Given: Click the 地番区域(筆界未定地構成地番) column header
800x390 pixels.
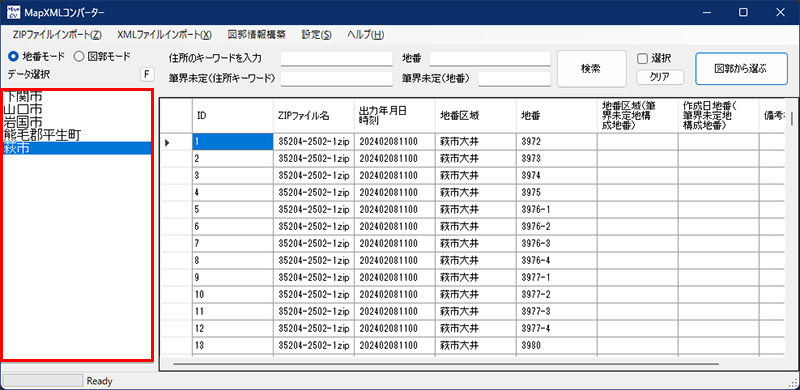Looking at the screenshot, I should click(637, 116).
